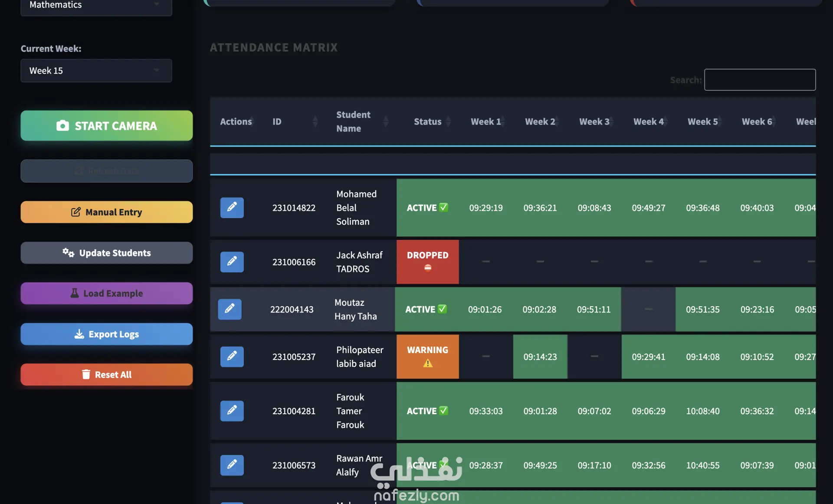This screenshot has height=504, width=833.
Task: Edit Rawan Amr Alalfy's attendance entry
Action: coord(232,465)
